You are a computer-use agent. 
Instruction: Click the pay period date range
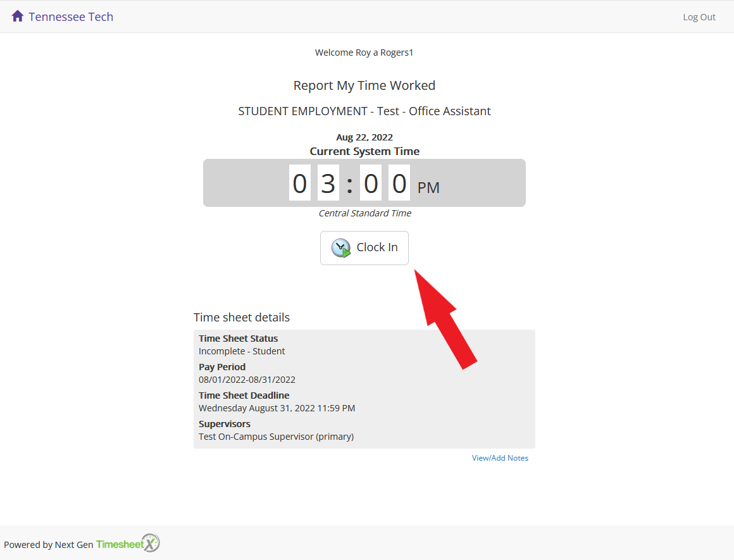(x=247, y=380)
